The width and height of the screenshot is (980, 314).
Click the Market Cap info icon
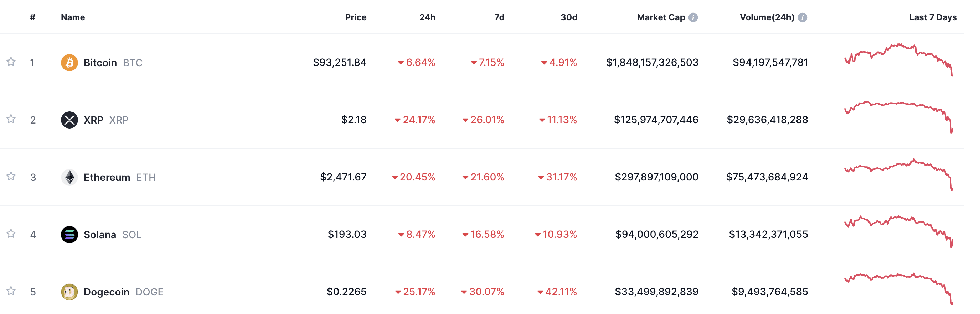693,17
